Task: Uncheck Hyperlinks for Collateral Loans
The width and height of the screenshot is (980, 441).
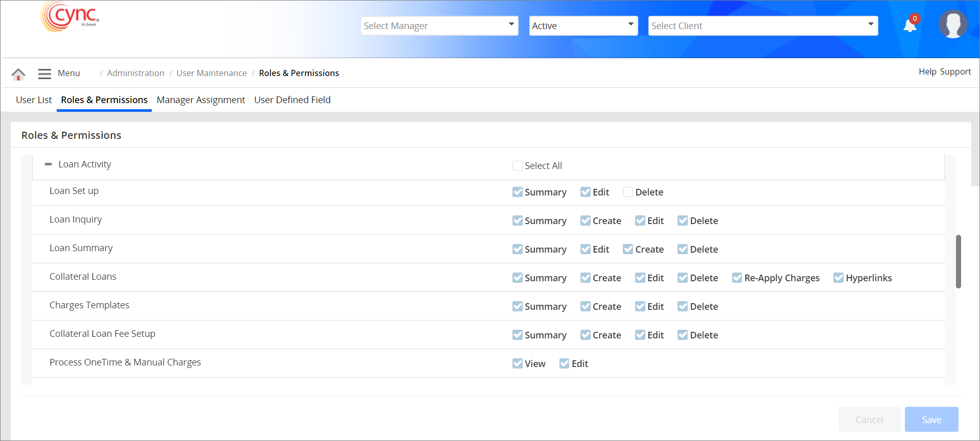Action: 838,278
